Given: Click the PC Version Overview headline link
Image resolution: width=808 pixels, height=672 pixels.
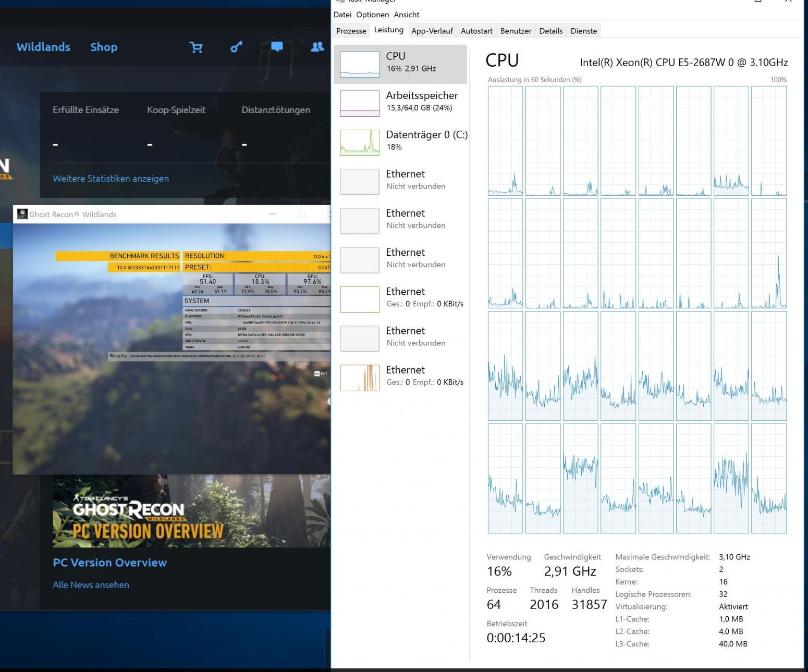Looking at the screenshot, I should 110,563.
